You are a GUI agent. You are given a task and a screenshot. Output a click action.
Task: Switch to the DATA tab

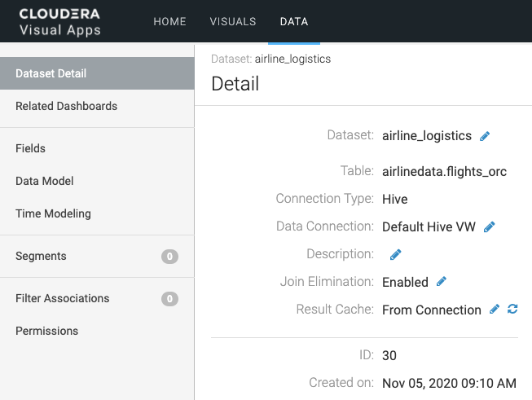pyautogui.click(x=294, y=22)
